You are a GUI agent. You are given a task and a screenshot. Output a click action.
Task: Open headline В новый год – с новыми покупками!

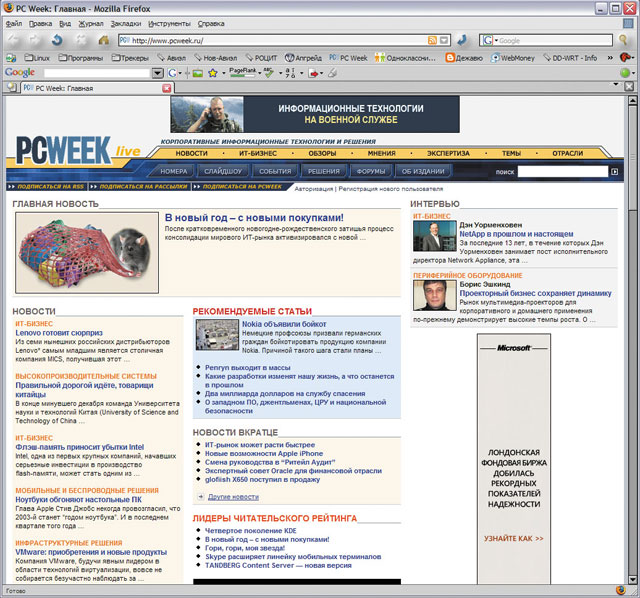tap(254, 218)
